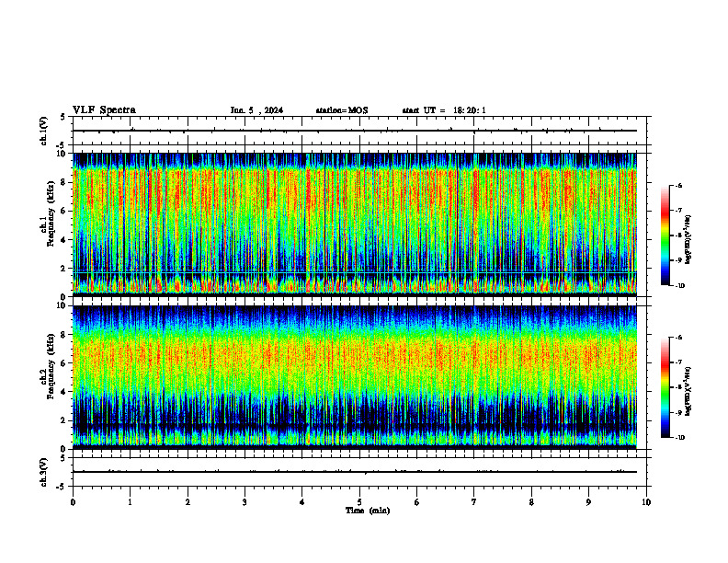Click the "Time (min)" x-axis label
Viewport: 728px width, 563px height.
[368, 511]
